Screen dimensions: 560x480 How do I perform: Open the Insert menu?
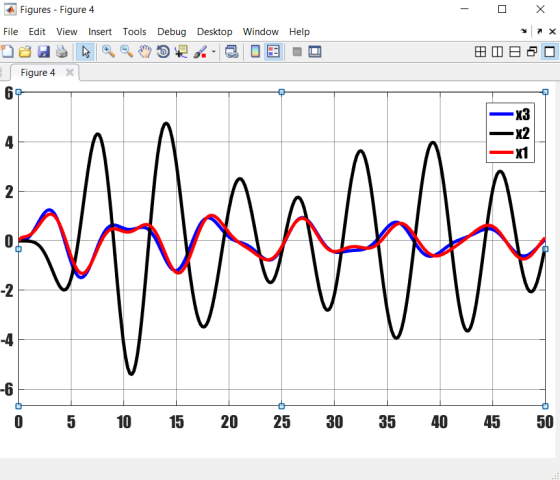click(x=100, y=32)
